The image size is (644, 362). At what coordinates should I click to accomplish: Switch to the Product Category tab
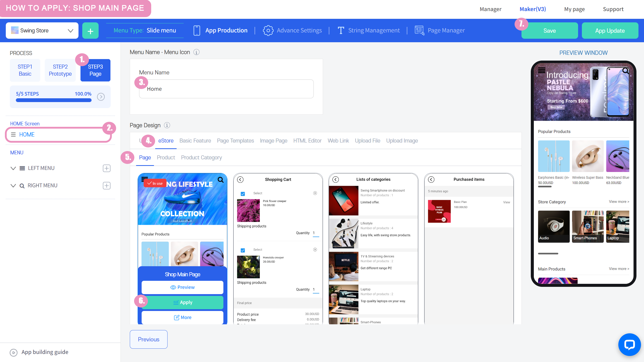(201, 158)
